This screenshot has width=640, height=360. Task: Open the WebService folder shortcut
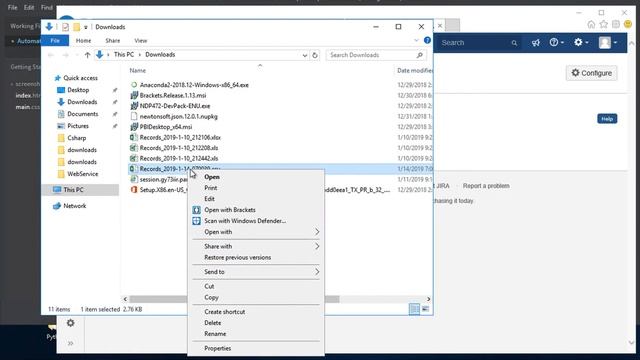pos(83,174)
